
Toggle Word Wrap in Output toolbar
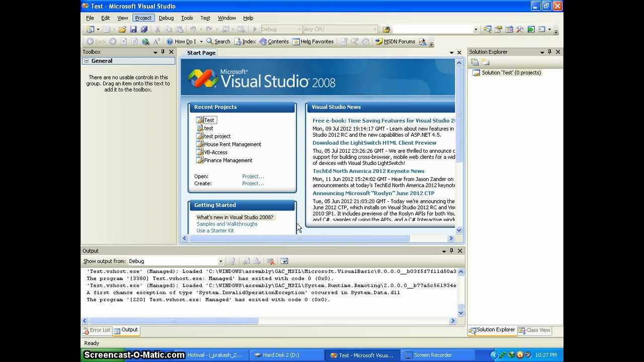(x=284, y=261)
